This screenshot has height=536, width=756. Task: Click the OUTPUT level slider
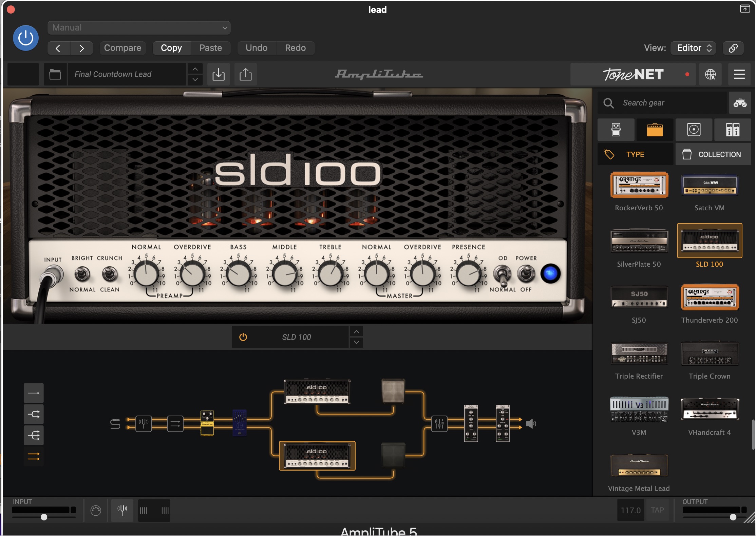(733, 517)
